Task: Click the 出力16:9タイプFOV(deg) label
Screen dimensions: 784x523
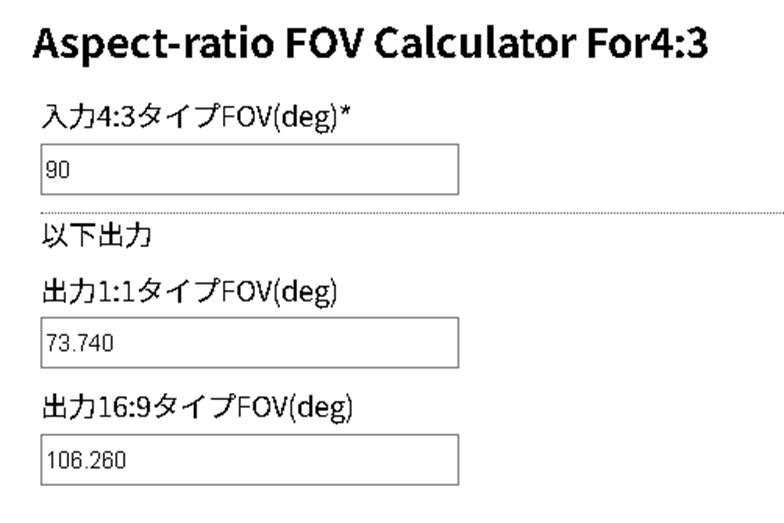Action: pyautogui.click(x=197, y=408)
